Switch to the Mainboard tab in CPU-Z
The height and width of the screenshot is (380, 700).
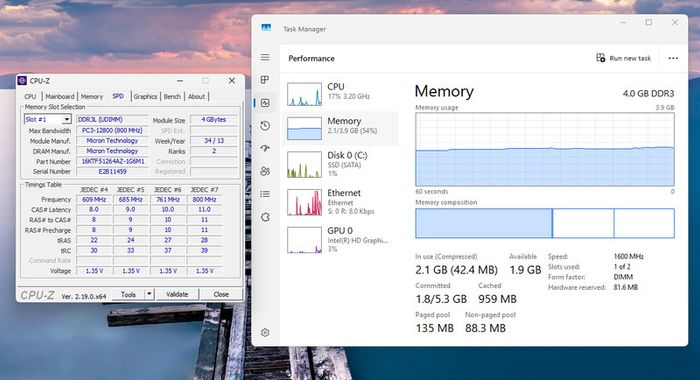point(60,96)
